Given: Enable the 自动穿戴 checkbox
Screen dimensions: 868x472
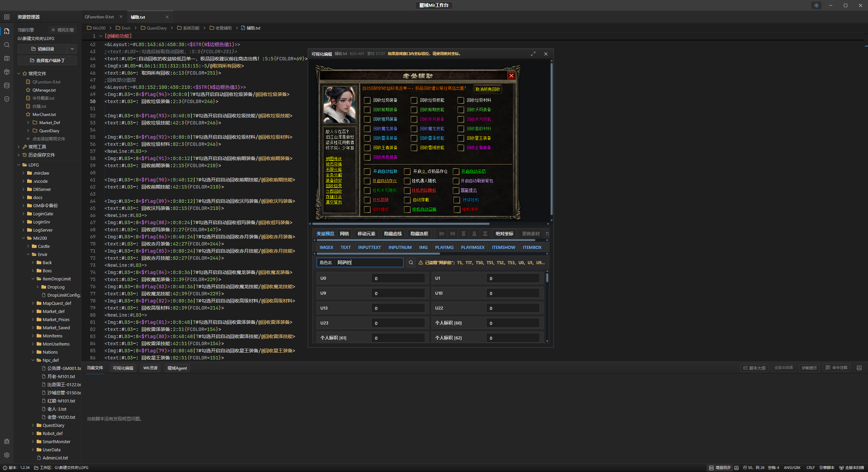Looking at the screenshot, I should (x=407, y=200).
